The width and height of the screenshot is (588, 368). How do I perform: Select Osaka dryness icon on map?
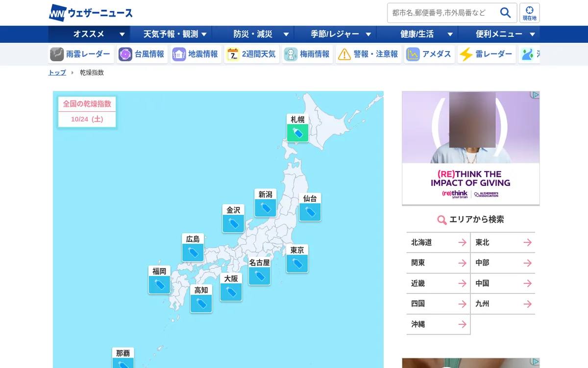231,292
